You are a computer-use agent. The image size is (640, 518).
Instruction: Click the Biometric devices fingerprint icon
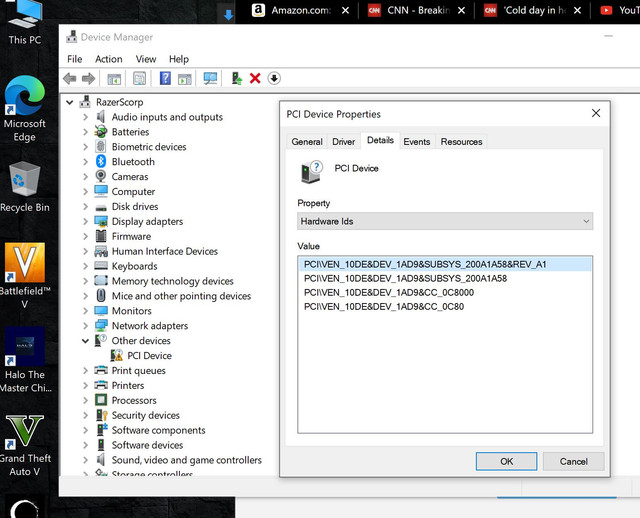[101, 147]
